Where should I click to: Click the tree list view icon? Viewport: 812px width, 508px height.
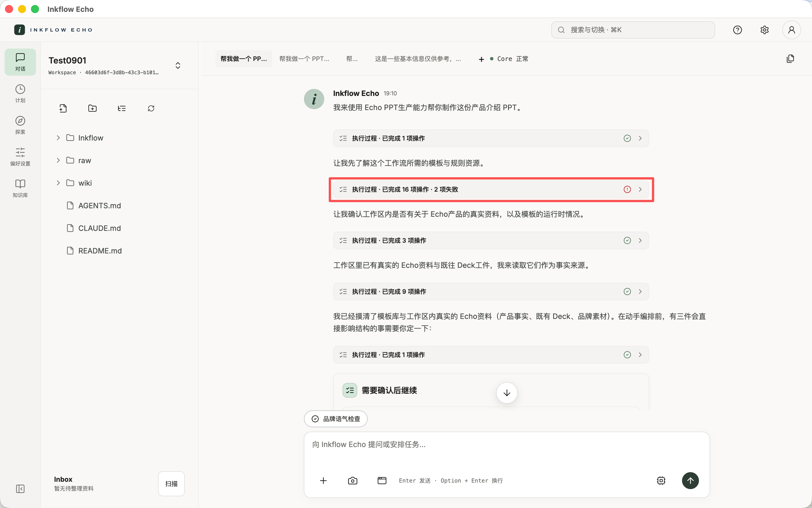click(x=122, y=108)
